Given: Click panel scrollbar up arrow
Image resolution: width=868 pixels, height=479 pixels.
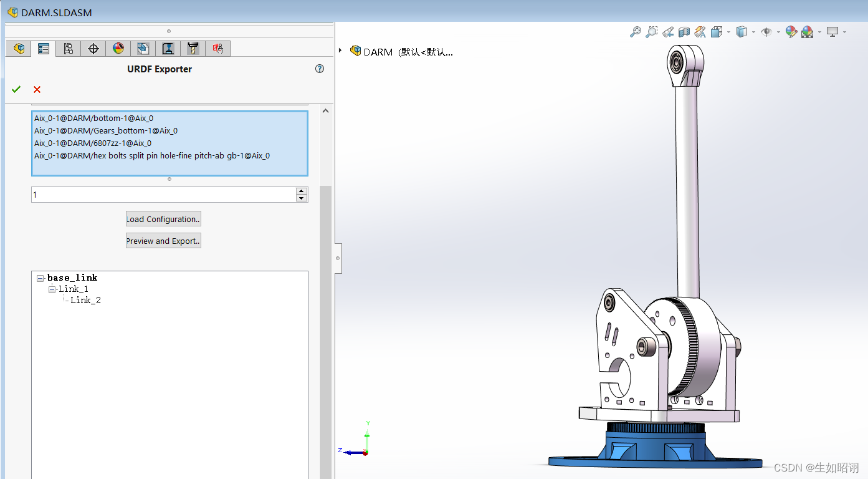Looking at the screenshot, I should 325,110.
